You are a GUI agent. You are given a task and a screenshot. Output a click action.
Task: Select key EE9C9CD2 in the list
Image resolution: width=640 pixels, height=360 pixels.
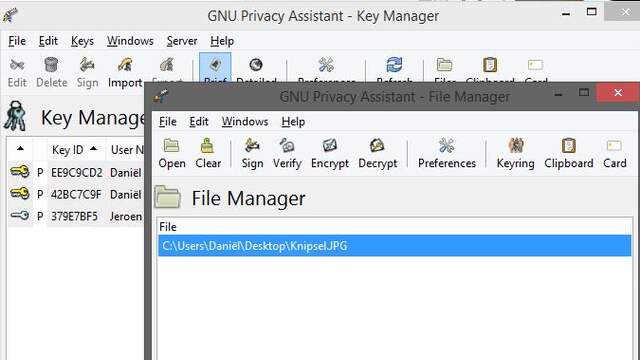point(76,173)
